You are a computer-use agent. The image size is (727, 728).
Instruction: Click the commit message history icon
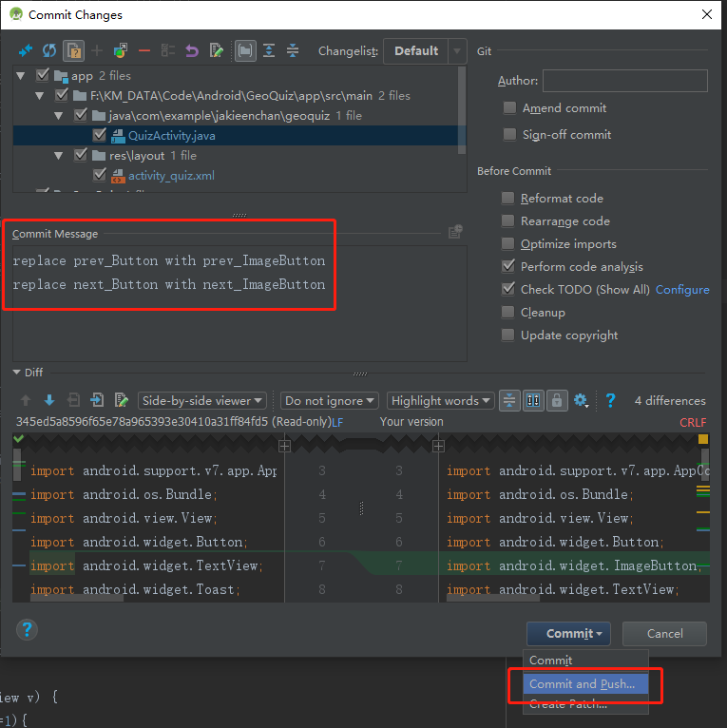455,231
